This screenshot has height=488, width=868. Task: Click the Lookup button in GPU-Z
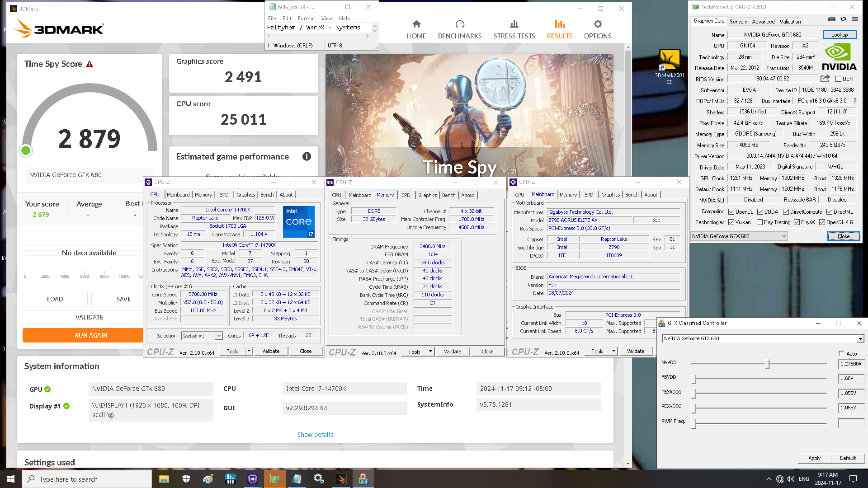(839, 35)
